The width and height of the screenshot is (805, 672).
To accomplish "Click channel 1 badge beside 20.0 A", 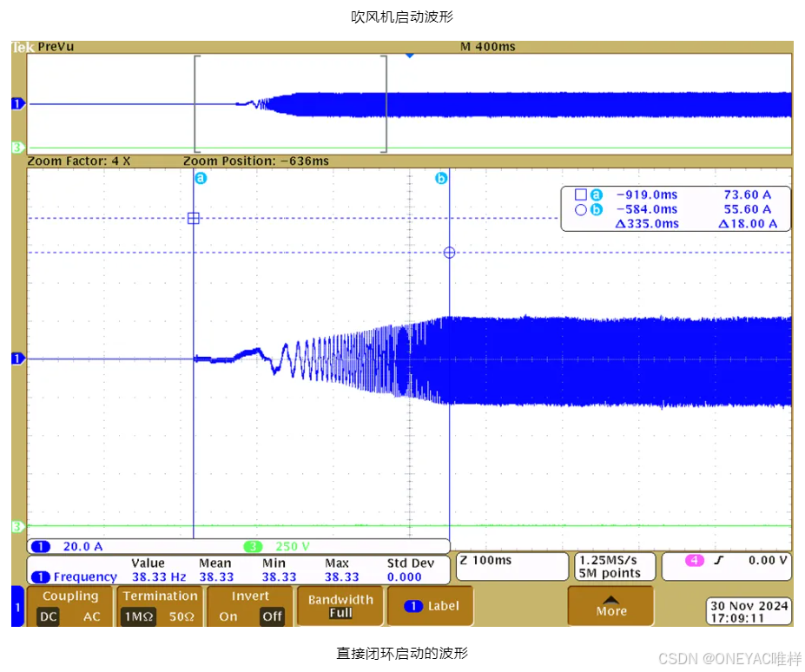I will click(x=41, y=547).
